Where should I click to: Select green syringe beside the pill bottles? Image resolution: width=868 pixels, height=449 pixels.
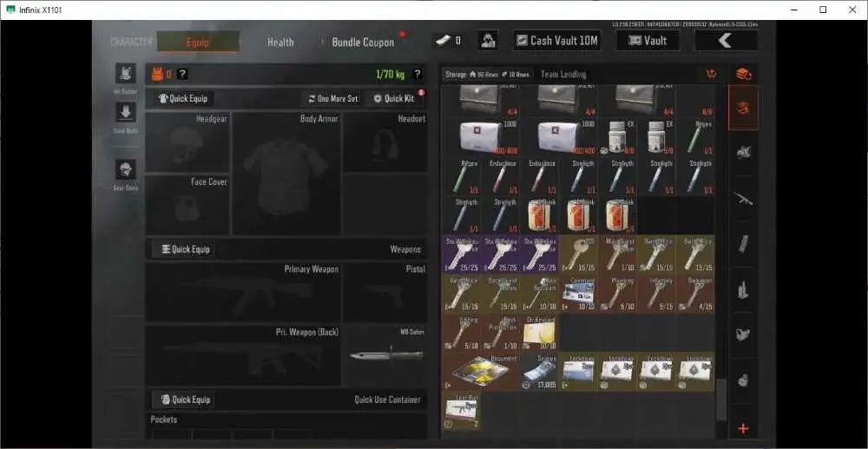(x=695, y=137)
